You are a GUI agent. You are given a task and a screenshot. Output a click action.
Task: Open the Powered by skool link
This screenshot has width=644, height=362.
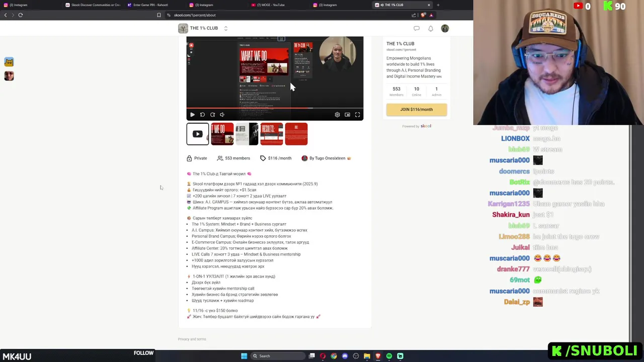417,126
